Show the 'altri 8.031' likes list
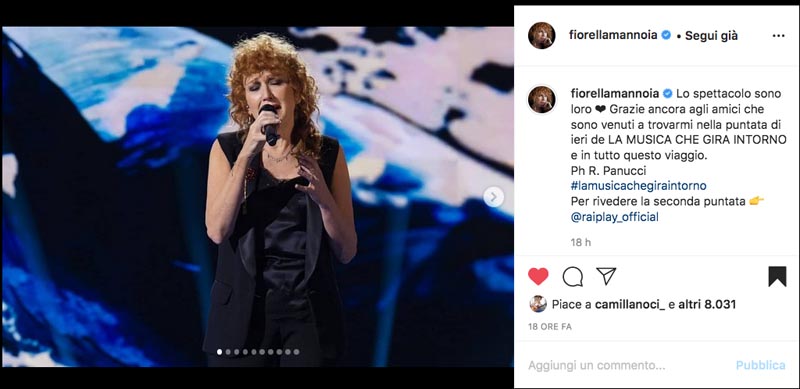This screenshot has height=389, width=800. (x=707, y=305)
